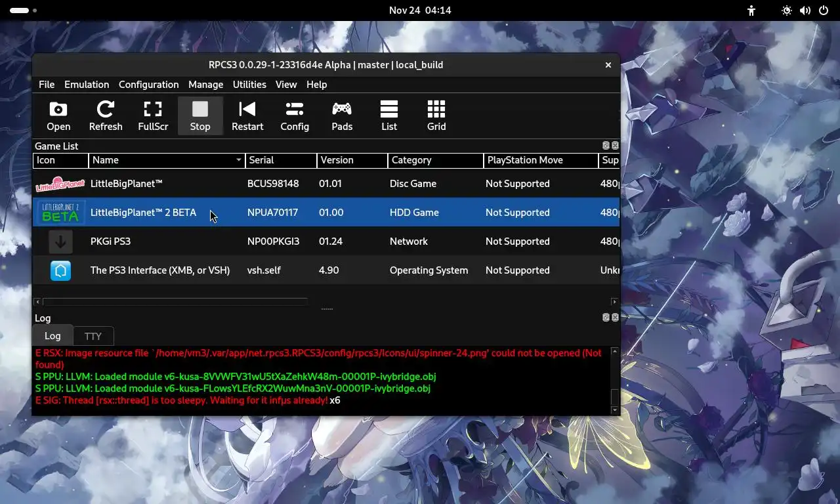Screen dimensions: 840x504
Task: Sort by the Category column header
Action: point(435,160)
